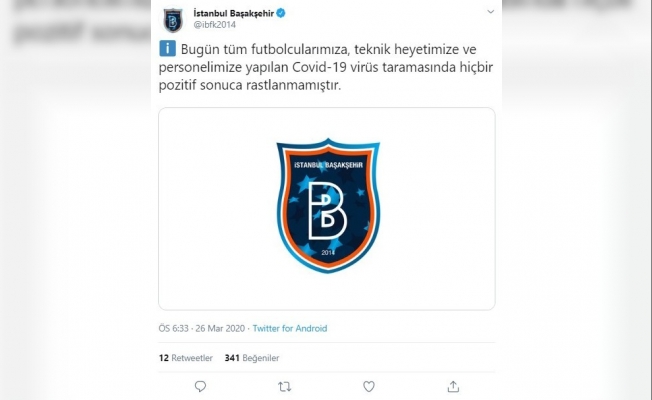The image size is (652, 400).
Task: Click the ÖS 6:33 time text
Action: pos(173,328)
